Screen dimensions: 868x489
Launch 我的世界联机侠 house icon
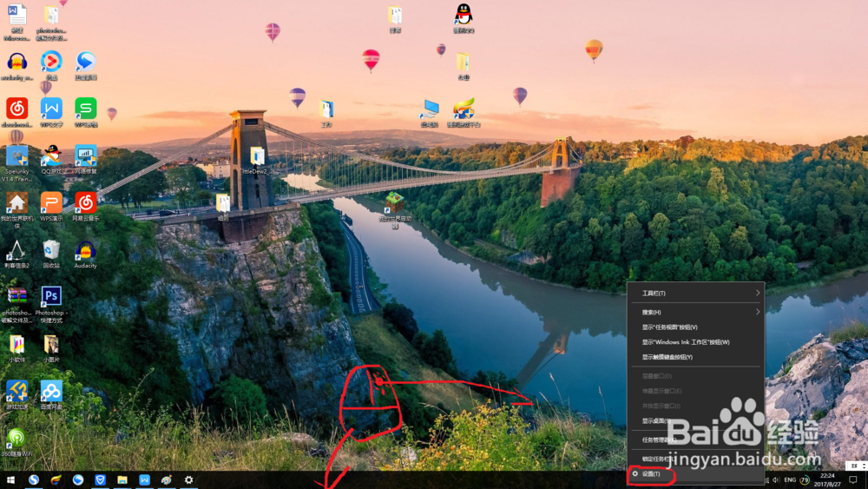click(x=17, y=210)
